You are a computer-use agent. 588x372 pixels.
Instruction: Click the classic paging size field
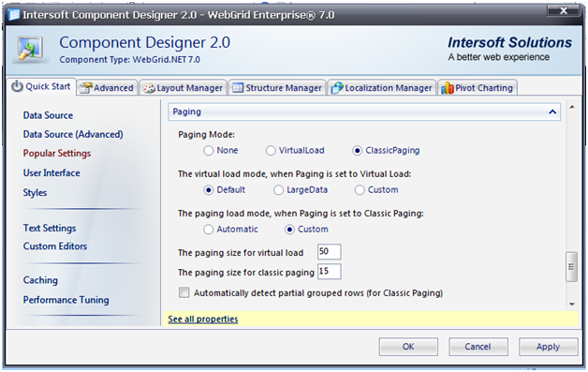coord(330,272)
